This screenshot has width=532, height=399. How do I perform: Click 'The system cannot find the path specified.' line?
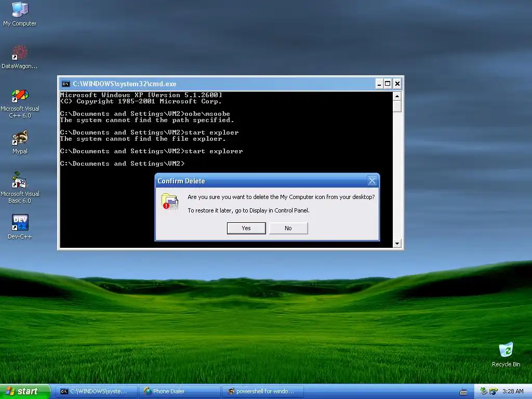coord(147,120)
